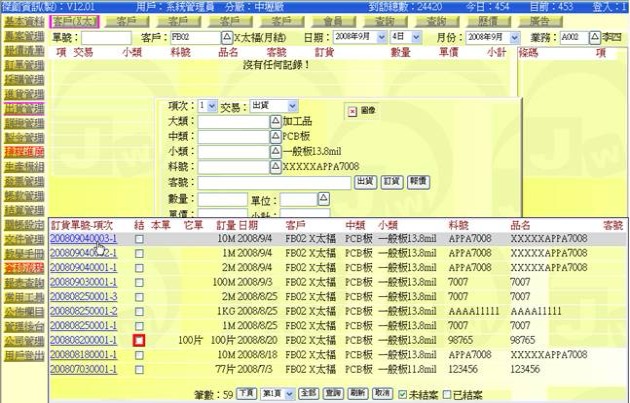Image resolution: width=630 pixels, height=403 pixels.
Task: Click the broken 圖像 image icon
Action: pos(353,110)
